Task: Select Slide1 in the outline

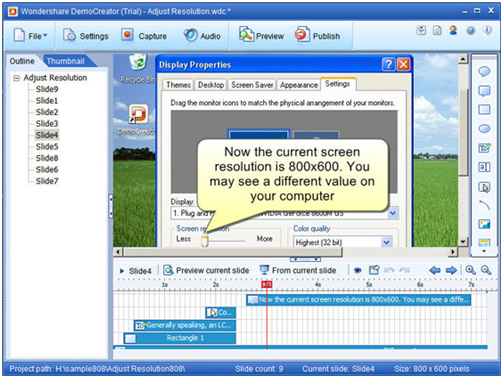Action: pyautogui.click(x=47, y=100)
